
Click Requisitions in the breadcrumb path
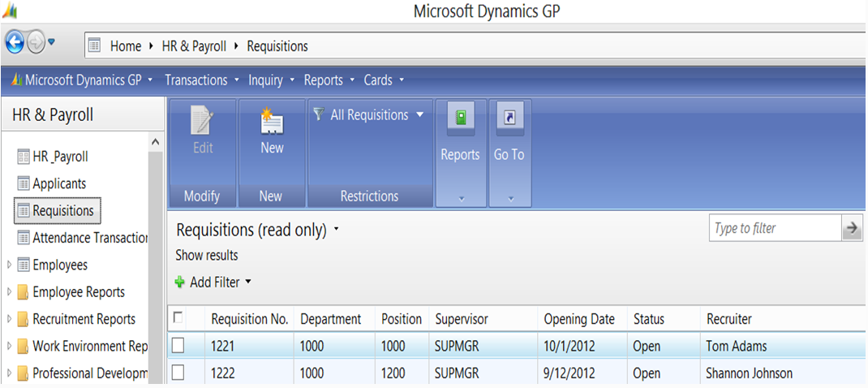pos(277,46)
